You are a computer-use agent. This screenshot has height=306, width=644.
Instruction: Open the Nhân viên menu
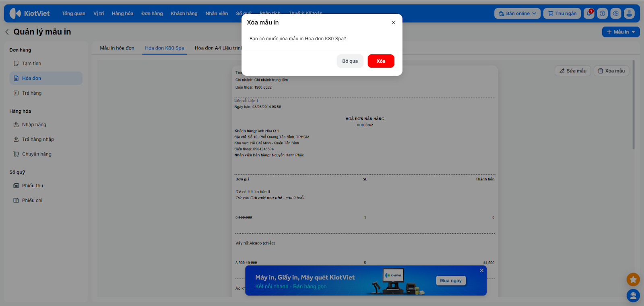tap(217, 13)
